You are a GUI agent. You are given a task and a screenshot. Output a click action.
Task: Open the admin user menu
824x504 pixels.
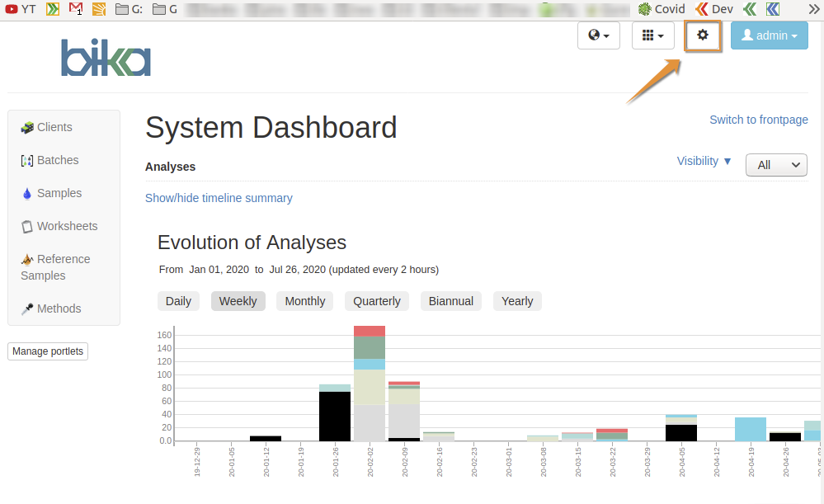pos(769,35)
